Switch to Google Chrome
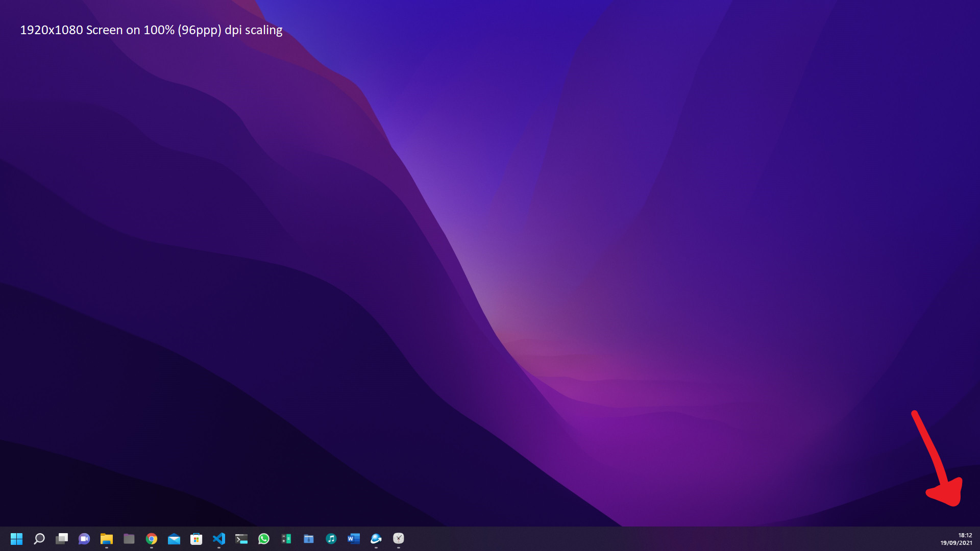The image size is (980, 551). pos(152,539)
